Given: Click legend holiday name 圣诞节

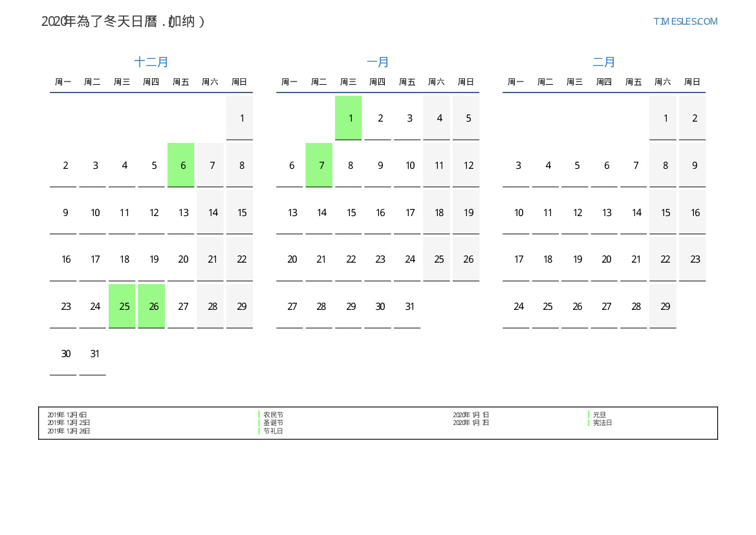Looking at the screenshot, I should pos(274,422).
